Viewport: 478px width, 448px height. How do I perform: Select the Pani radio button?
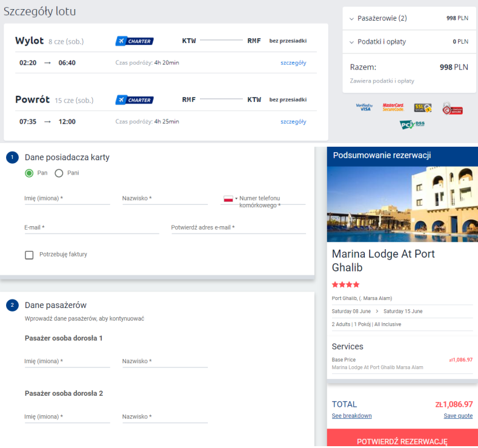coord(59,173)
